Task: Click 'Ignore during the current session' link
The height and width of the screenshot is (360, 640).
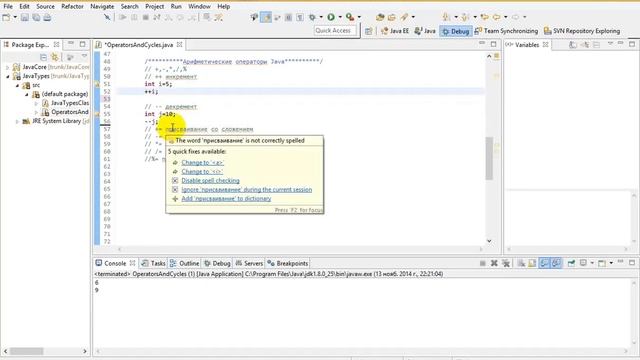Action: (247, 189)
